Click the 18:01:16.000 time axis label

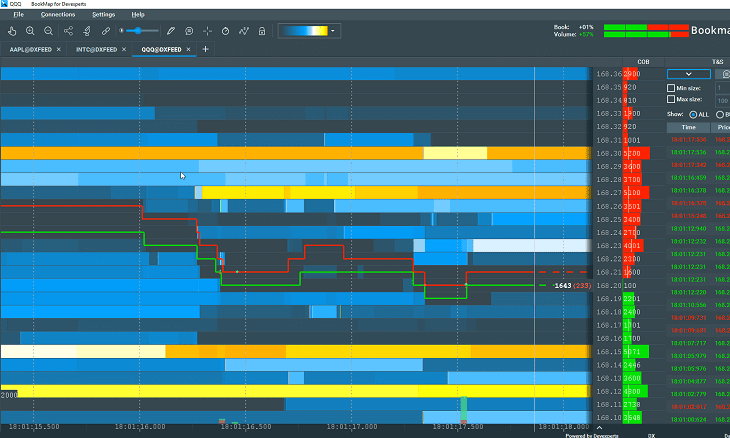click(x=140, y=426)
